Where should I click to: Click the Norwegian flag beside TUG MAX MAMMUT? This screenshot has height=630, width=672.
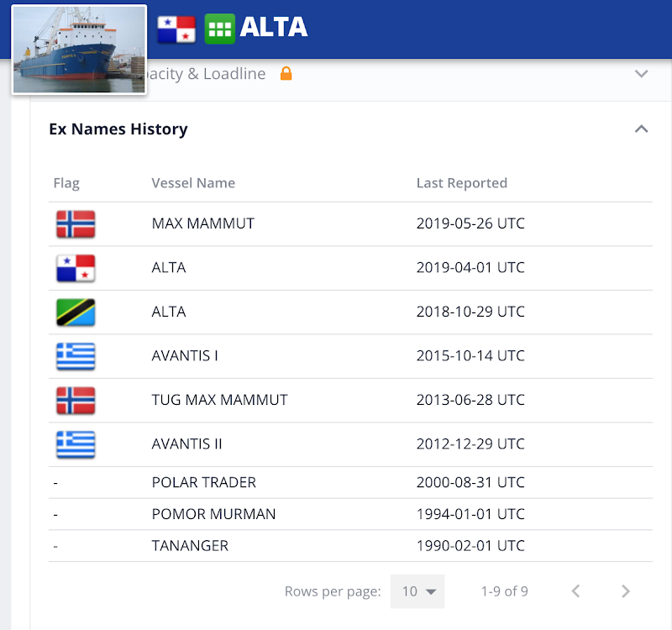pyautogui.click(x=76, y=401)
